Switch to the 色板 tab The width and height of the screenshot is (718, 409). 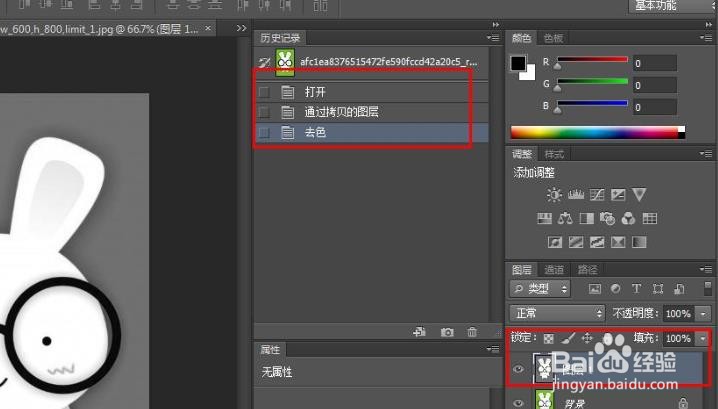(x=553, y=38)
